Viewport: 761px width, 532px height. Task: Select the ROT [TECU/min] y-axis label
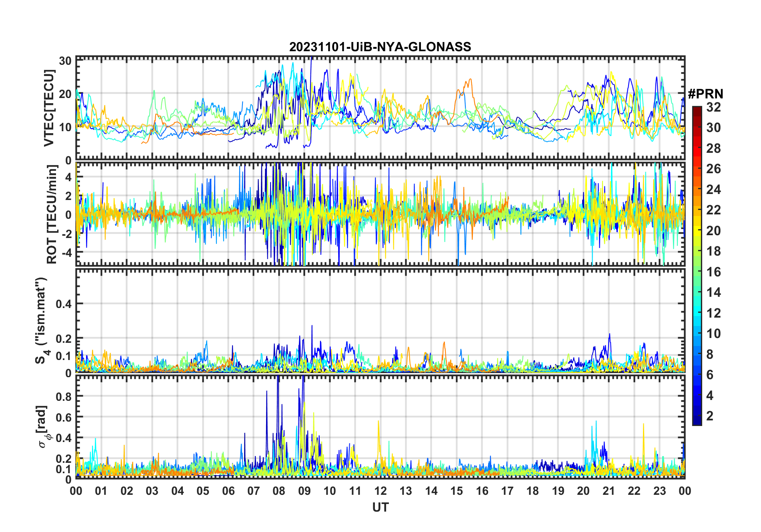tap(52, 214)
